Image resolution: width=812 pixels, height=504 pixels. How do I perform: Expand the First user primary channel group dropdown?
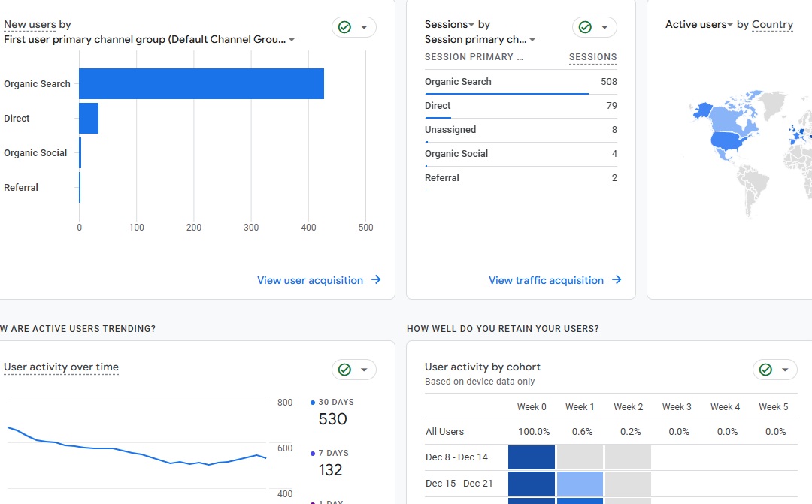click(292, 40)
